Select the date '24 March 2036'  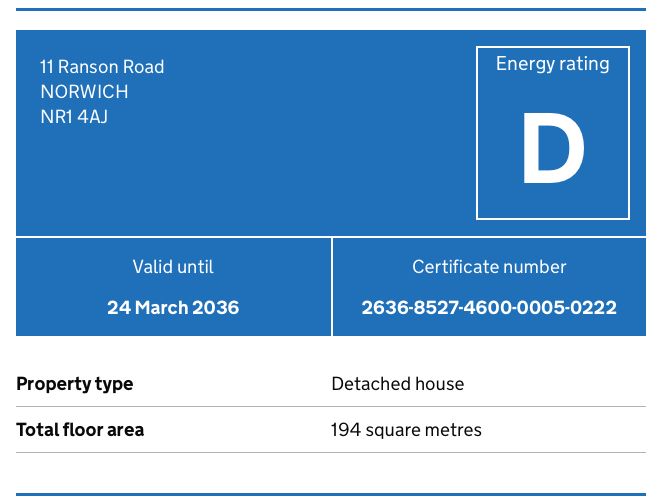click(173, 307)
